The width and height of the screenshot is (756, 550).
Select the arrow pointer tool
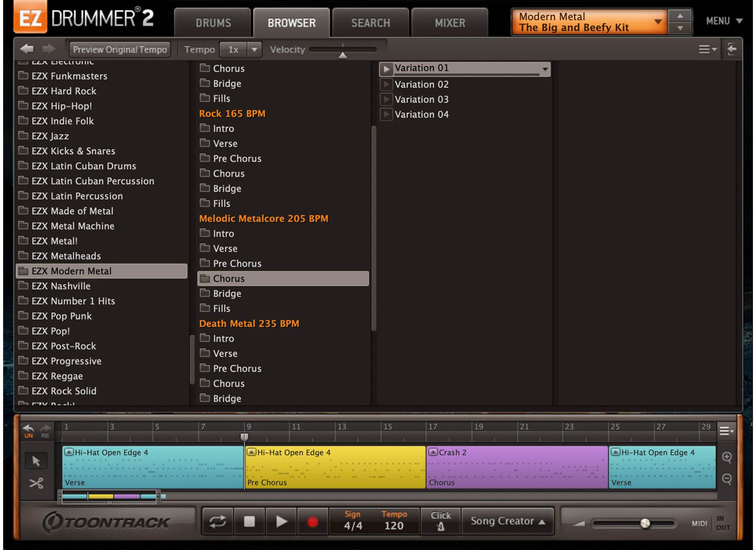coord(36,461)
